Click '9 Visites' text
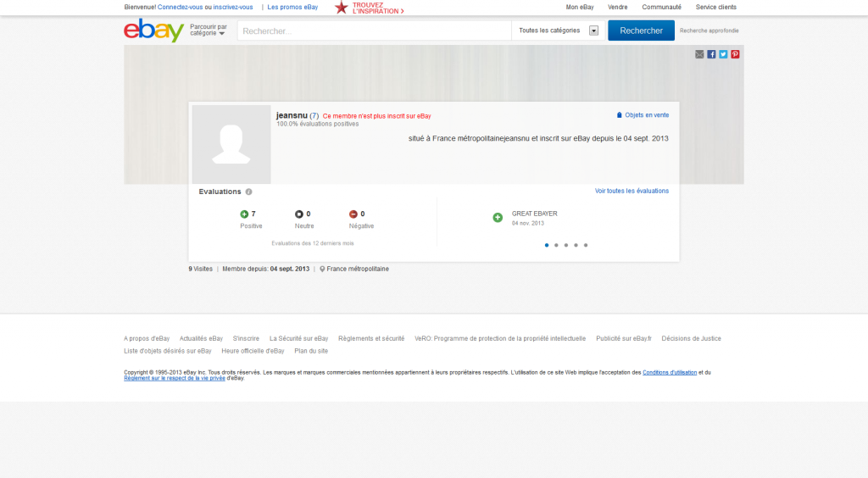Screen dimensions: 868x478 (x=200, y=269)
